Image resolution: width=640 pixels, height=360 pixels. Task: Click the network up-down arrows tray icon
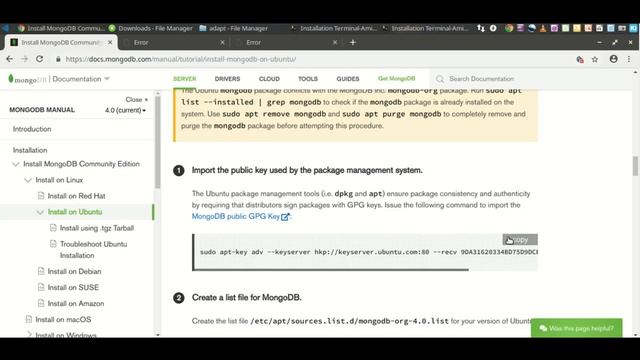click(481, 28)
